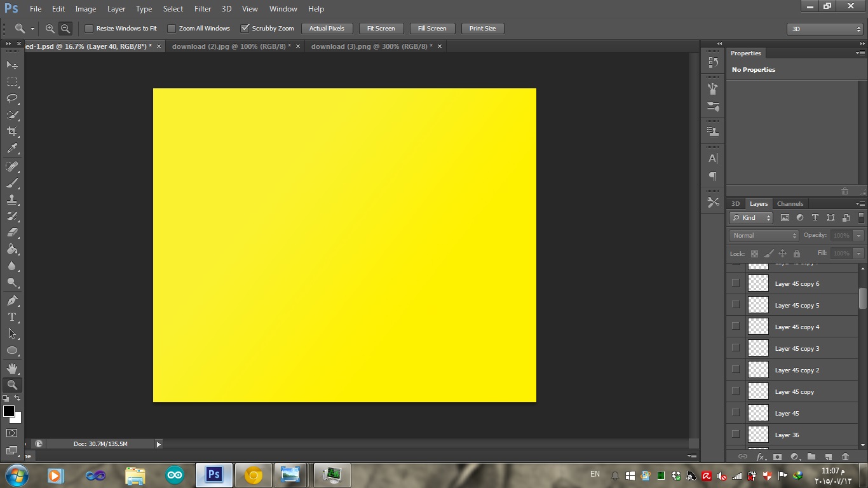Click the Actual Pixels button
This screenshot has height=488, width=868.
click(327, 29)
